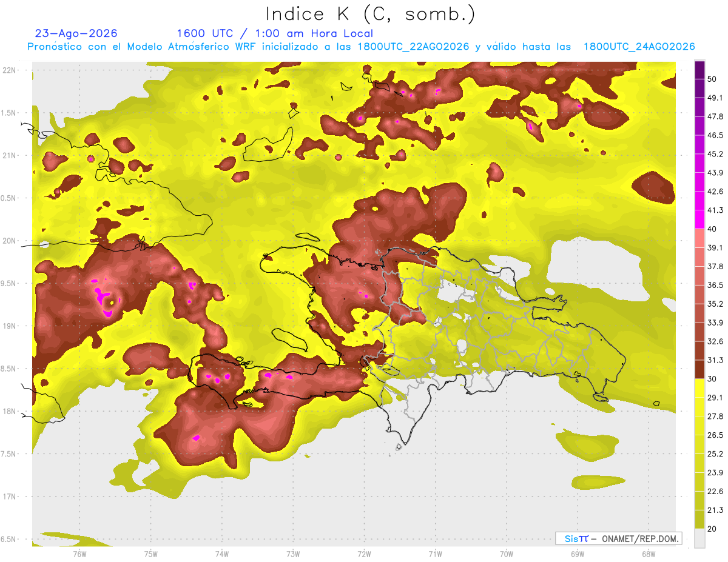The image size is (728, 562).
Task: Click the 69W longitude label
Action: click(577, 554)
